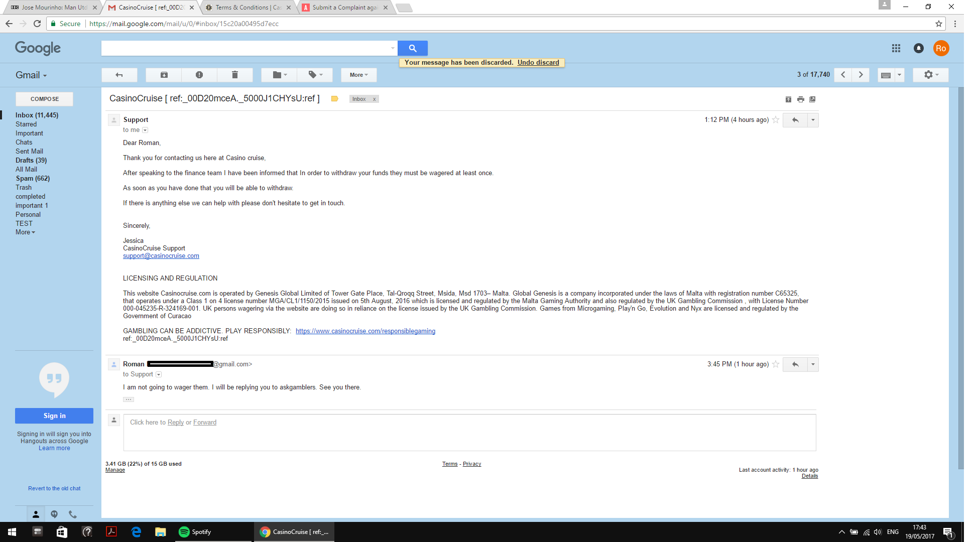Toggle the importance marker beside subject
The image size is (980, 542).
click(334, 99)
